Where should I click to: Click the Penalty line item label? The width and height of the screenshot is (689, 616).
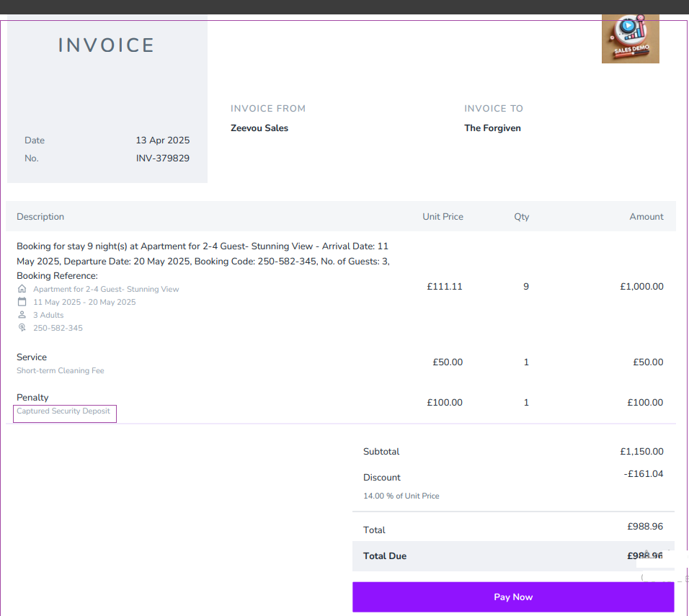coord(32,397)
